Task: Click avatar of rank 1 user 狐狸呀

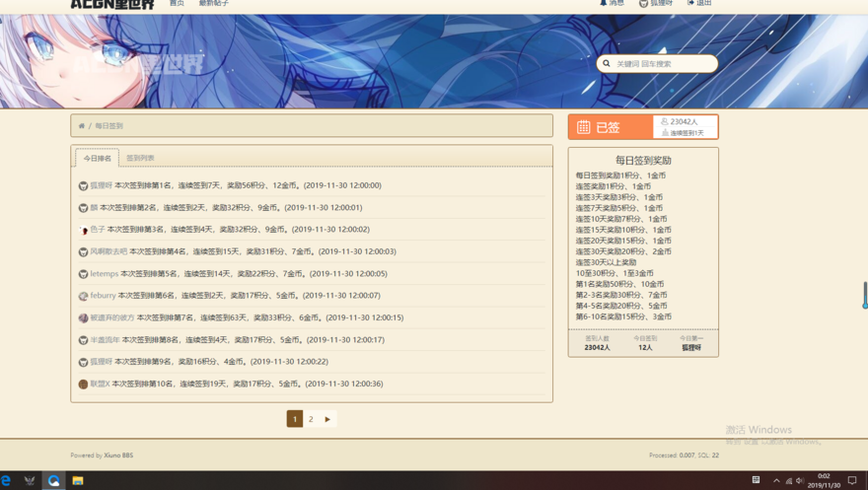Action: 83,185
